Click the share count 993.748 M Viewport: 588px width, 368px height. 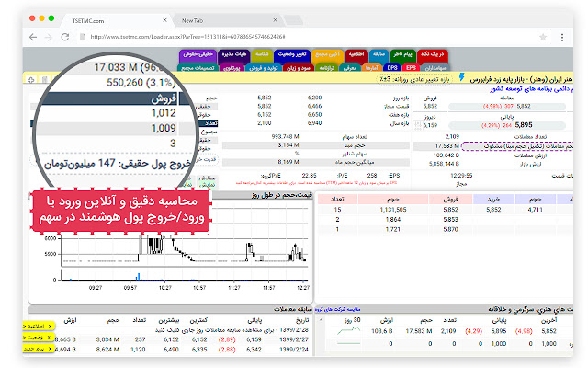[285, 136]
